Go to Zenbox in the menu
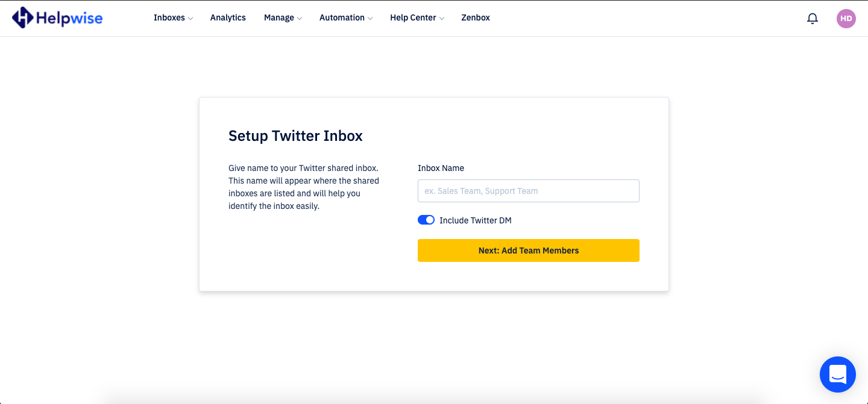This screenshot has width=868, height=404. [476, 17]
